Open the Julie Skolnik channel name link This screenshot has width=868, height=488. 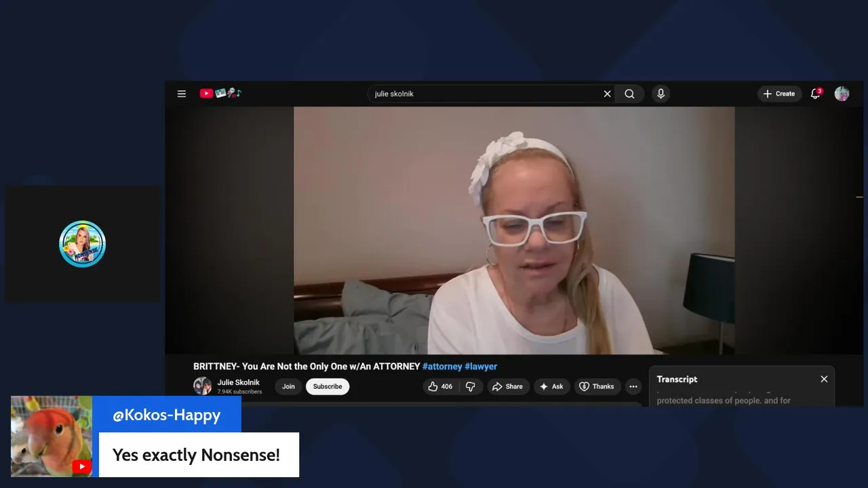click(x=238, y=382)
